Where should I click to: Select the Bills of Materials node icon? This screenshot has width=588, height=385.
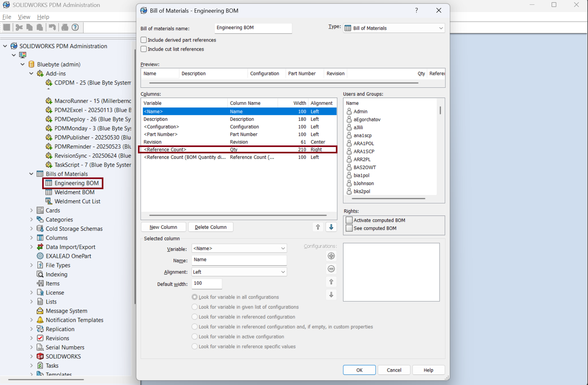pos(40,174)
